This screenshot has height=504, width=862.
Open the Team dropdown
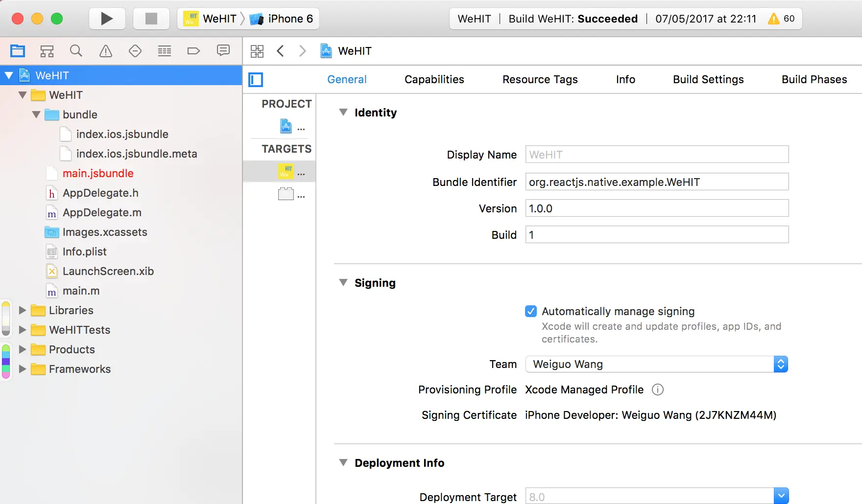pos(657,364)
